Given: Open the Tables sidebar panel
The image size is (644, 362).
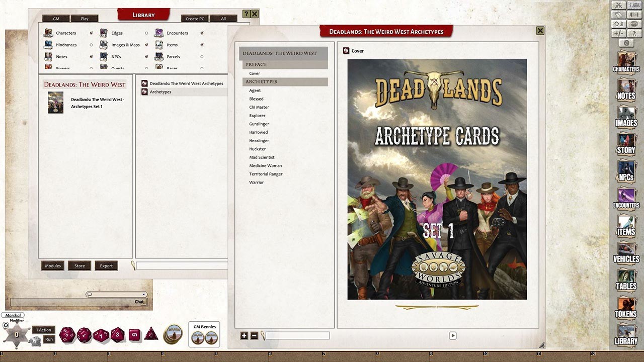Looking at the screenshot, I should (626, 282).
